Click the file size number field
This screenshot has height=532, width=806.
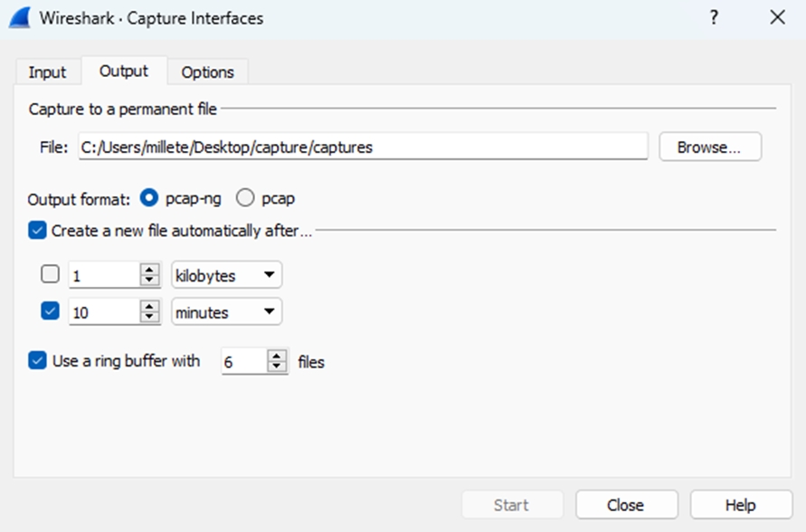click(x=104, y=275)
